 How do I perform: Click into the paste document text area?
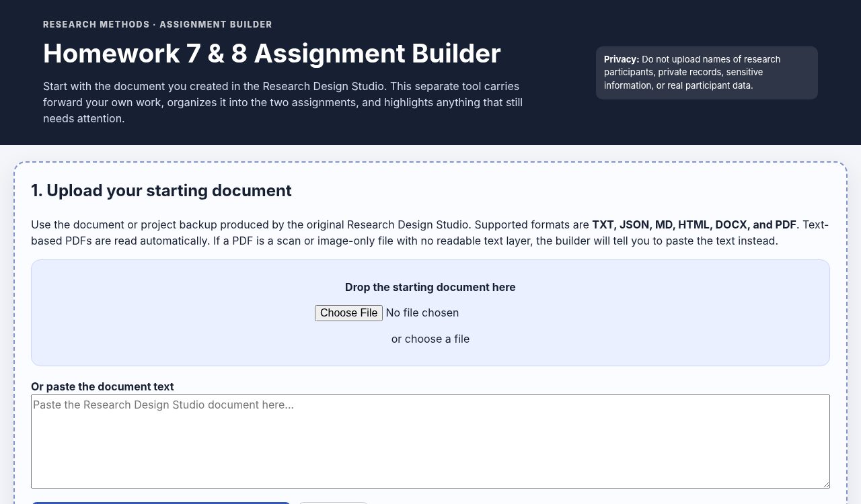(430, 442)
